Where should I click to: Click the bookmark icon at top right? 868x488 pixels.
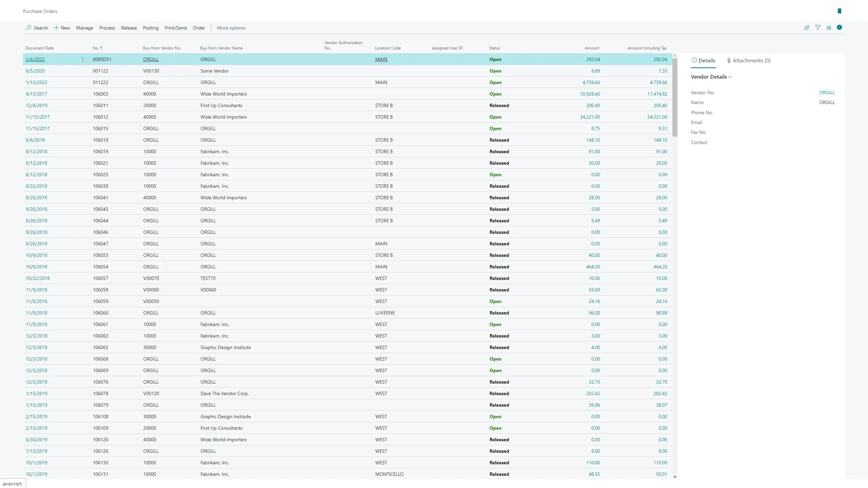pyautogui.click(x=839, y=11)
